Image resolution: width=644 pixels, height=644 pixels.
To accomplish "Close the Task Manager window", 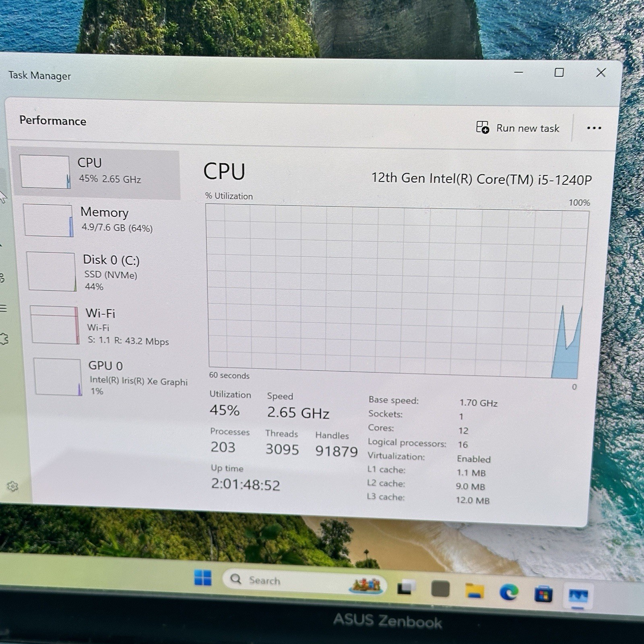I will point(601,73).
